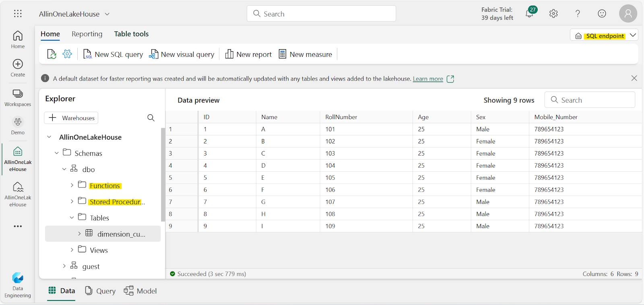Click the blue settings gear in the toolbar
This screenshot has width=644, height=305.
tap(67, 54)
